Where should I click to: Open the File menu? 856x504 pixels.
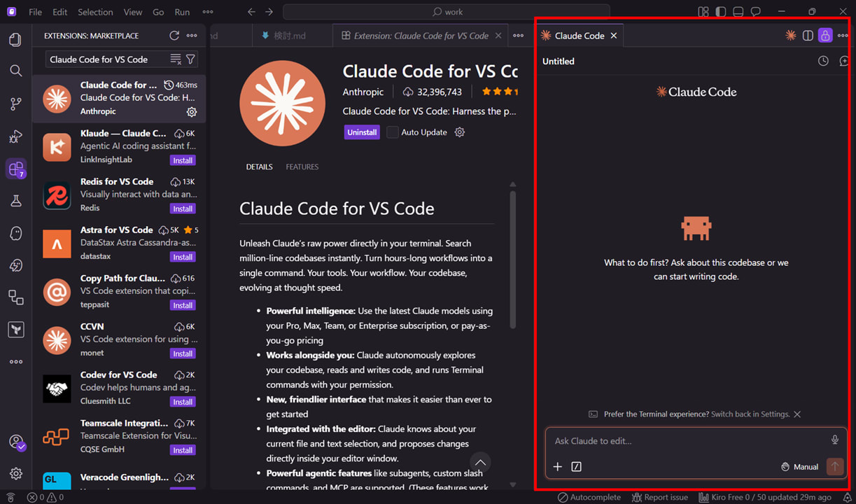point(35,12)
